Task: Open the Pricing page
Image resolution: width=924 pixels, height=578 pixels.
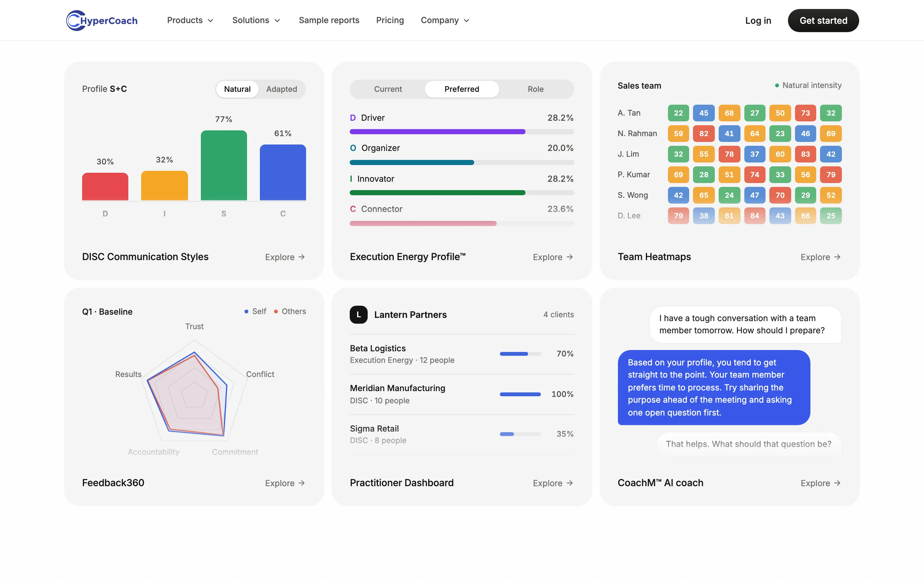Action: (x=390, y=20)
